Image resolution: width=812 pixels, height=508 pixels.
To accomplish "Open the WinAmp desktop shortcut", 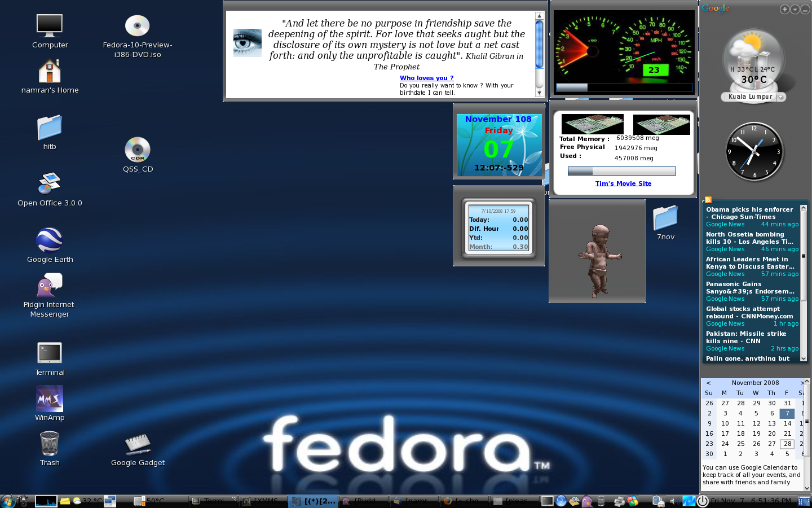I will point(50,398).
